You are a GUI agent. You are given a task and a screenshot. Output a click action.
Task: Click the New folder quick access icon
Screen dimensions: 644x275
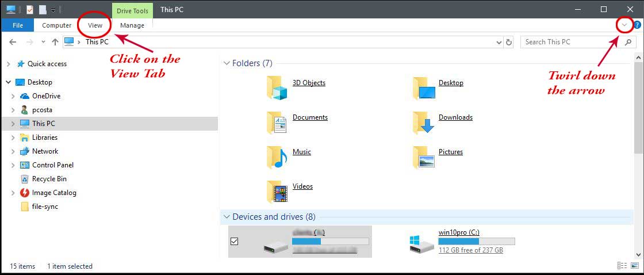[43, 9]
